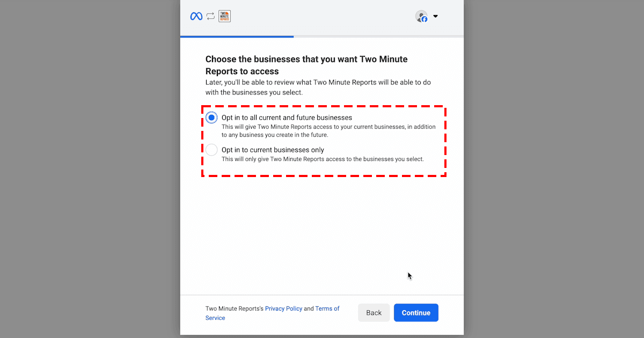Screen dimensions: 644x338
Task: Click the Continue button
Action: (x=416, y=313)
